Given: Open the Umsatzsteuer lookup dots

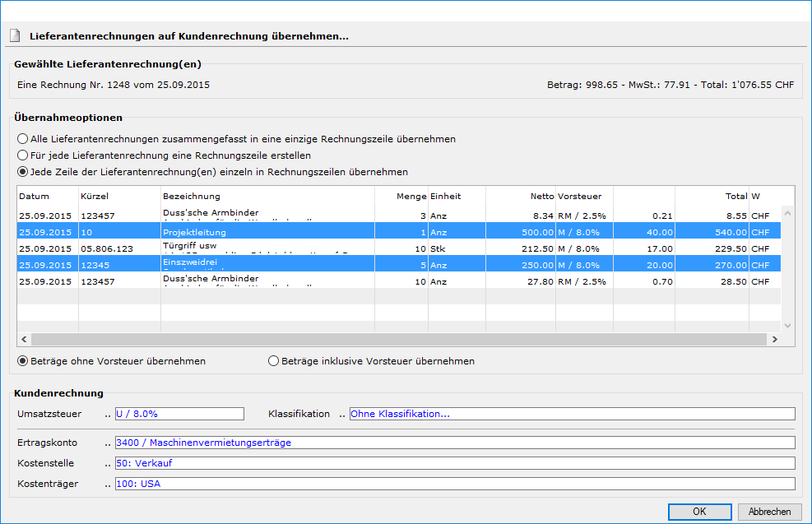Looking at the screenshot, I should click(108, 415).
